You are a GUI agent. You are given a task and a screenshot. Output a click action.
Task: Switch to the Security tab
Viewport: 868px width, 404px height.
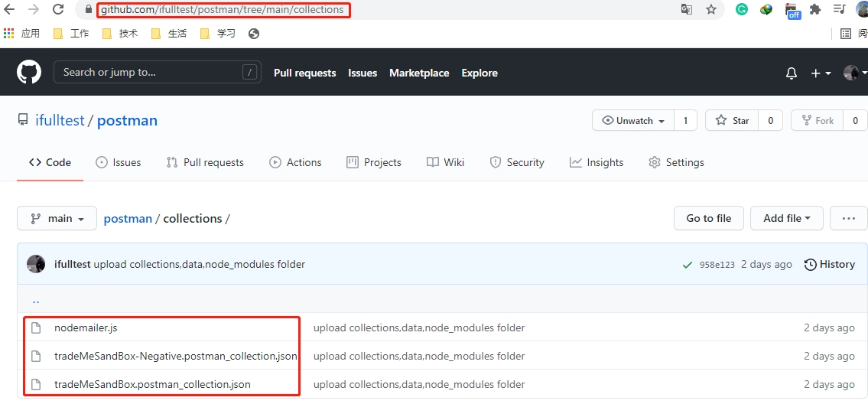coord(517,162)
